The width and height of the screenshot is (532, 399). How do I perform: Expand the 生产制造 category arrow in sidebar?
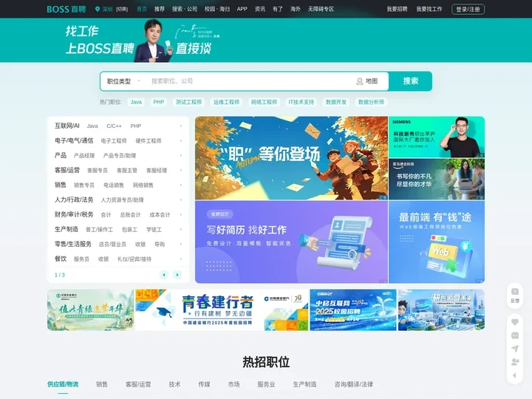181,229
